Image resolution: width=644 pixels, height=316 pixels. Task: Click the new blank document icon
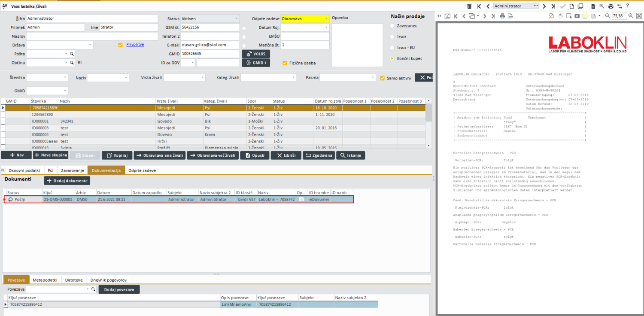tap(572, 6)
